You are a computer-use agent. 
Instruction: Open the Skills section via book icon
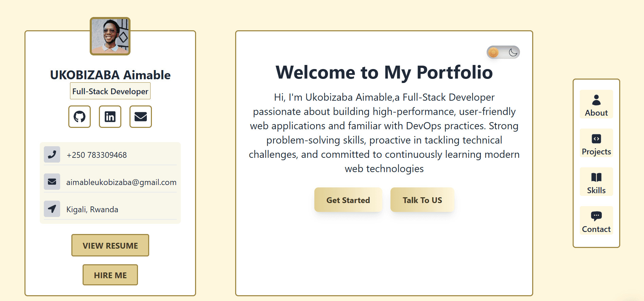(x=596, y=177)
